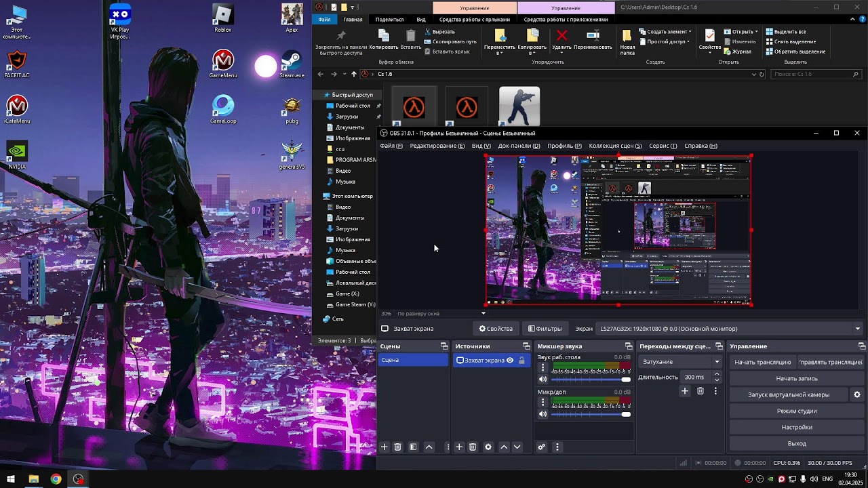Click Удалить red X icon in Explorer ribbon
The height and width of the screenshot is (488, 868).
tap(561, 36)
